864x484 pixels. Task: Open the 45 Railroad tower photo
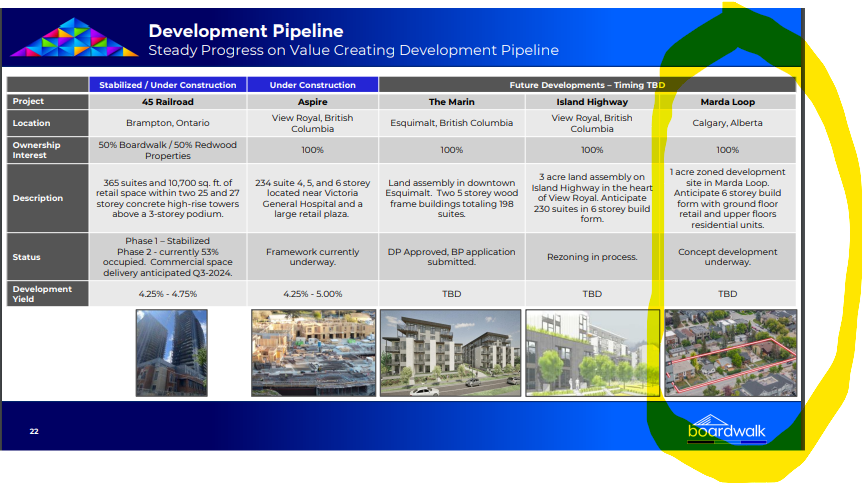[x=171, y=352]
